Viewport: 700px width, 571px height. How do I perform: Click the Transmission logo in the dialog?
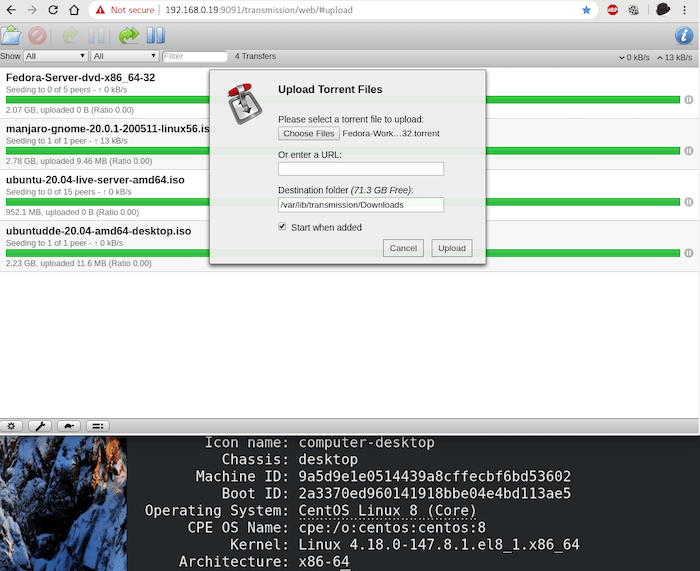[244, 103]
